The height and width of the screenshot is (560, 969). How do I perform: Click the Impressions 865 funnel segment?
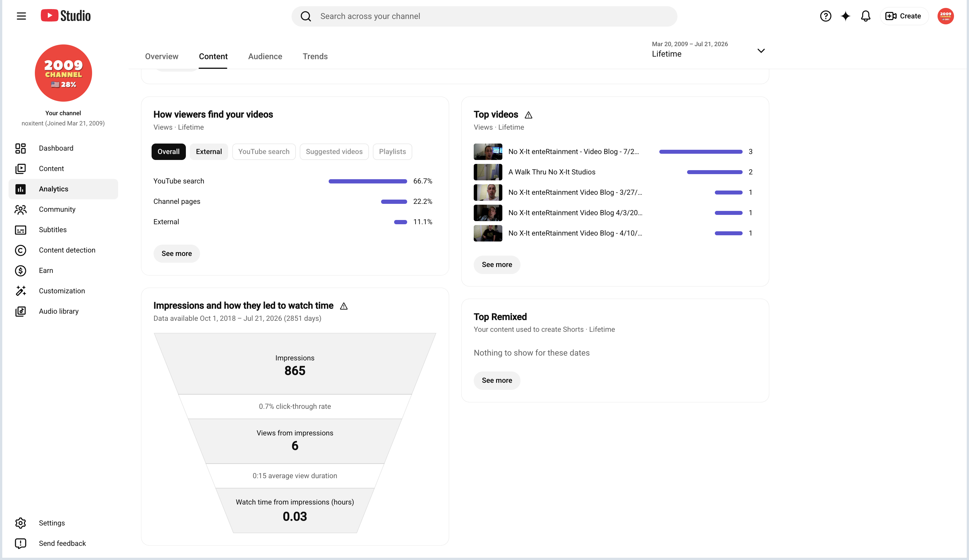pyautogui.click(x=295, y=364)
